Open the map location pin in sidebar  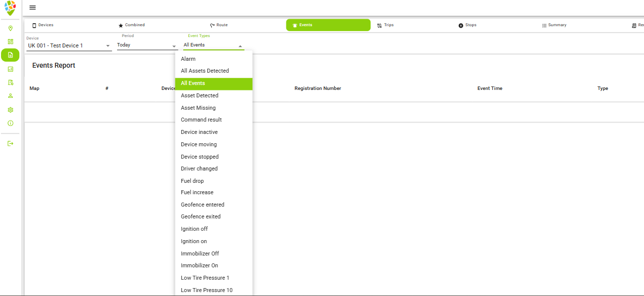(10, 28)
